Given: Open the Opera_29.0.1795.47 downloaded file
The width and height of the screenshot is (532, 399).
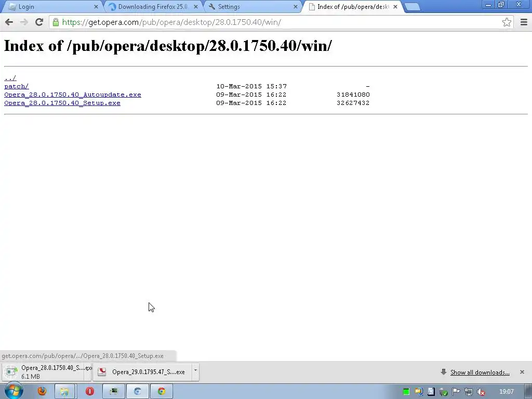Looking at the screenshot, I should [142, 372].
